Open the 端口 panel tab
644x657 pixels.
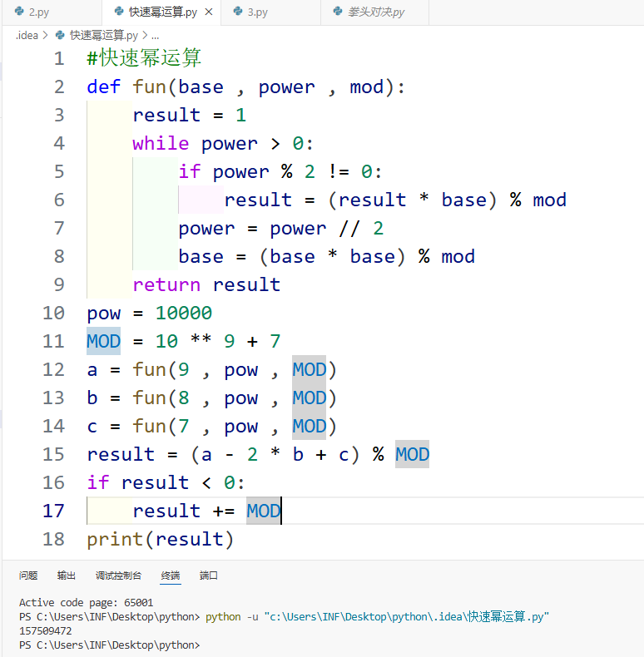(x=208, y=575)
